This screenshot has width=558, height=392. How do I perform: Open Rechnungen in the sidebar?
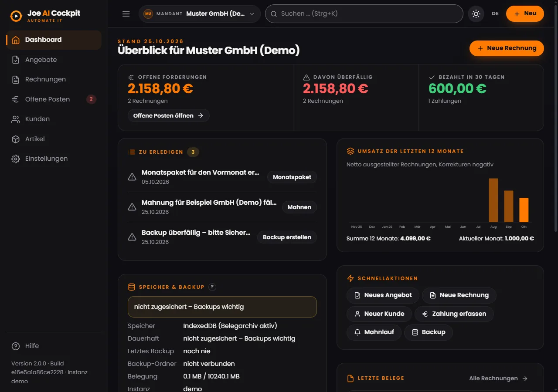[54, 79]
